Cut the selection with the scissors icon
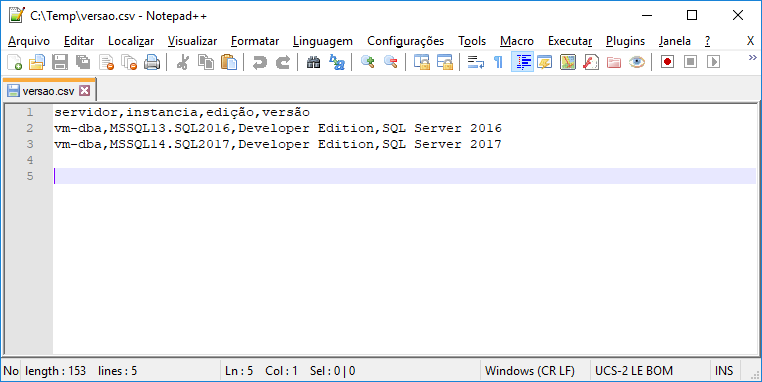This screenshot has height=382, width=762. [183, 62]
